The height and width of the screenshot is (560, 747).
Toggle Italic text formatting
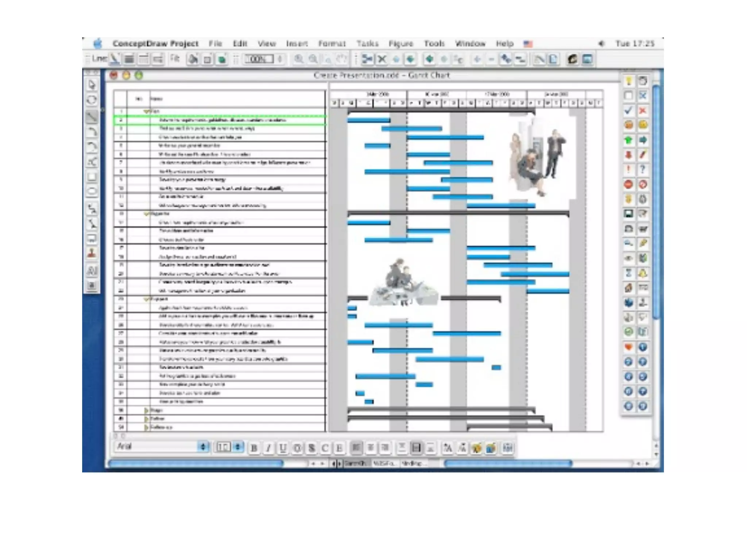[x=268, y=448]
